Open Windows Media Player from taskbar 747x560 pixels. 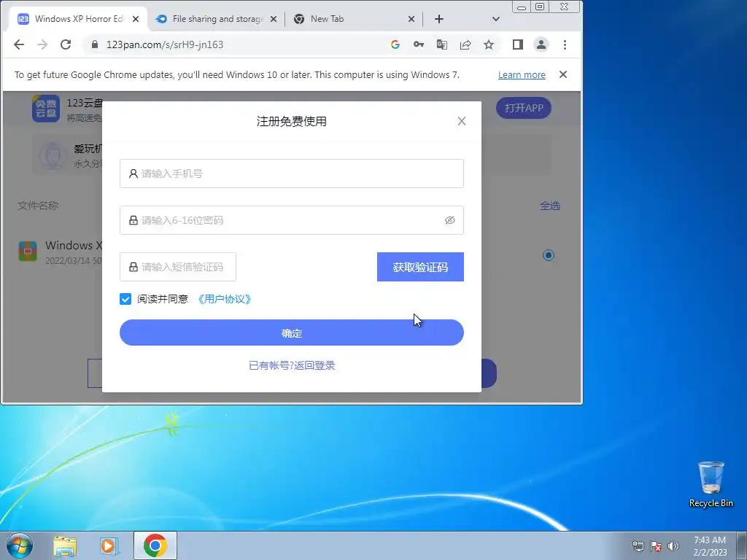click(109, 545)
